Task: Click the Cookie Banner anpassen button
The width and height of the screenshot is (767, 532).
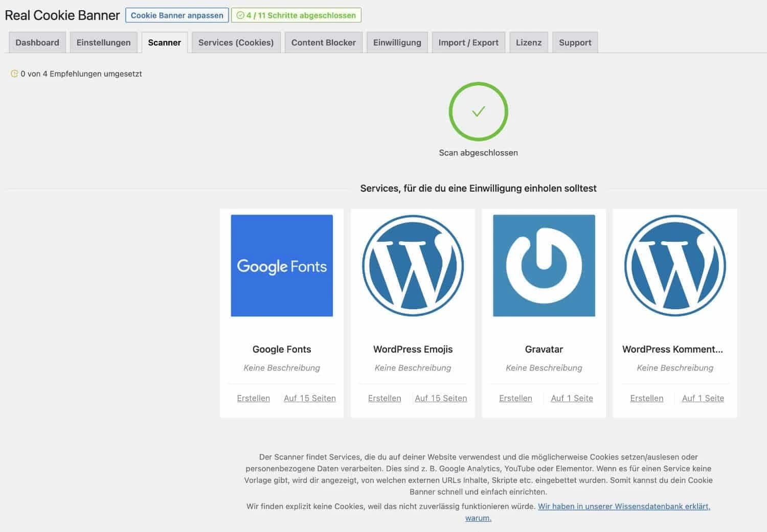Action: pyautogui.click(x=176, y=15)
